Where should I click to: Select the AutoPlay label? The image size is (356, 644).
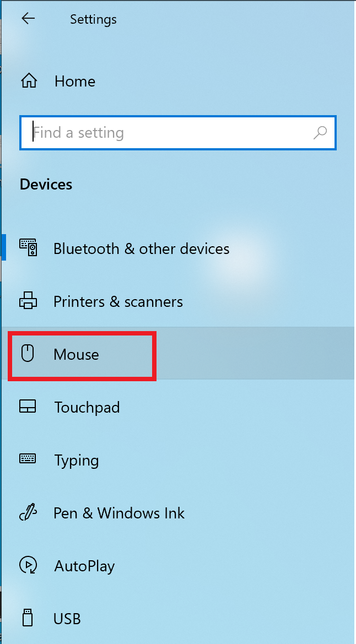click(x=84, y=566)
